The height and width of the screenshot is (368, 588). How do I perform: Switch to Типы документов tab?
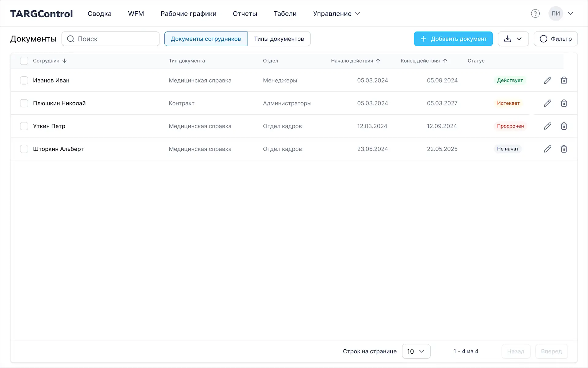[x=279, y=39]
